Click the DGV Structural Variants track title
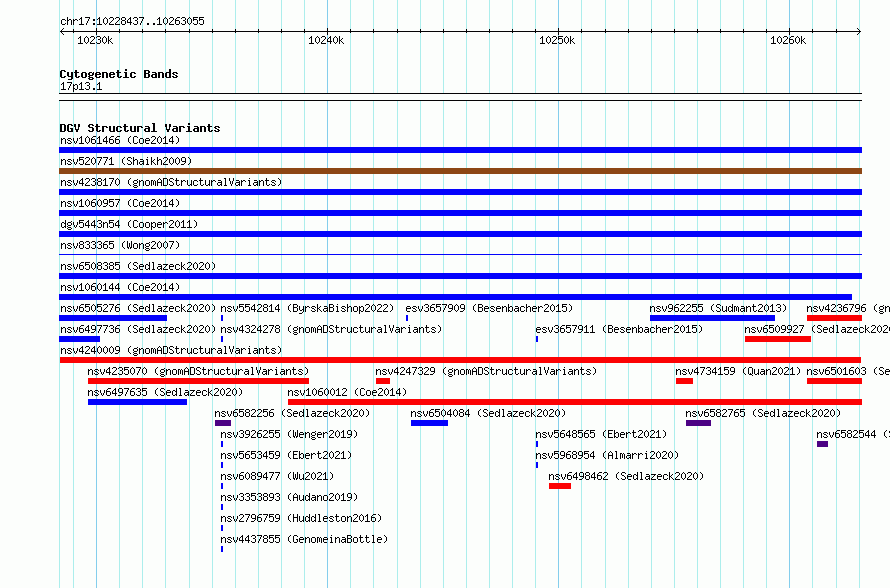Screen dimensions: 890x588 pos(140,128)
